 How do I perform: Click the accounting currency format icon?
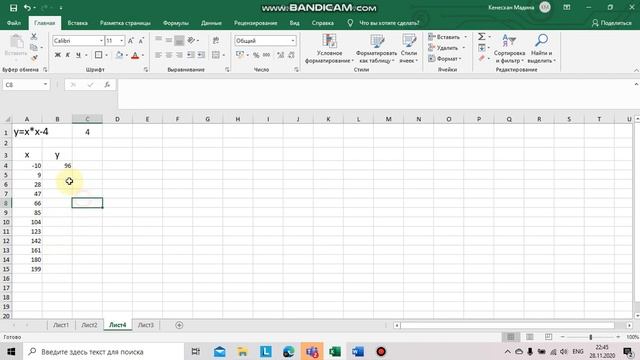coord(240,55)
